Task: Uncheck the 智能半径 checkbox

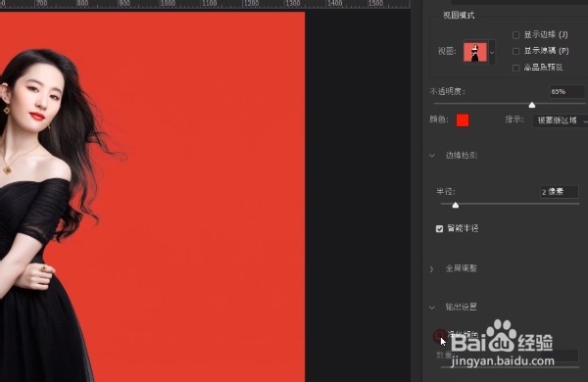Action: [x=439, y=228]
